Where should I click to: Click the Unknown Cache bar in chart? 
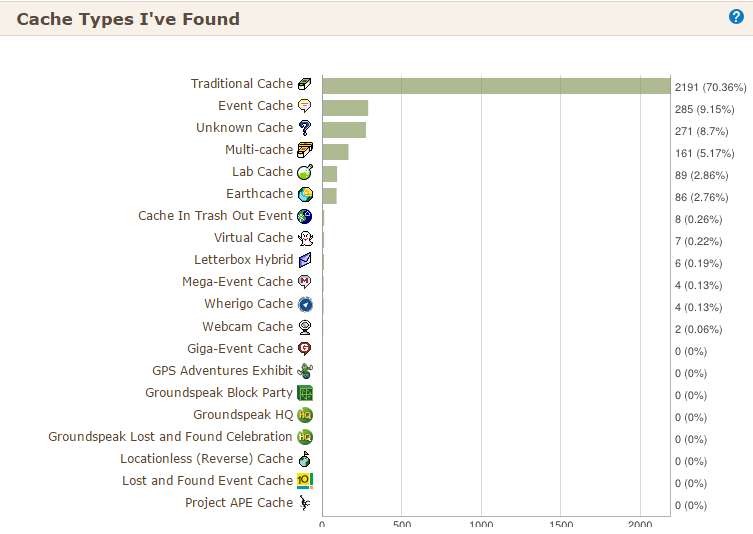pos(344,130)
